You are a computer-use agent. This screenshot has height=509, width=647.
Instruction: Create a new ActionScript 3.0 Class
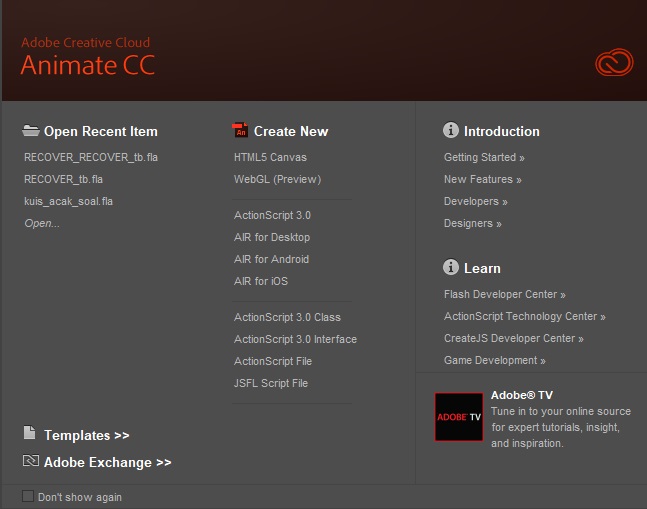tap(287, 317)
